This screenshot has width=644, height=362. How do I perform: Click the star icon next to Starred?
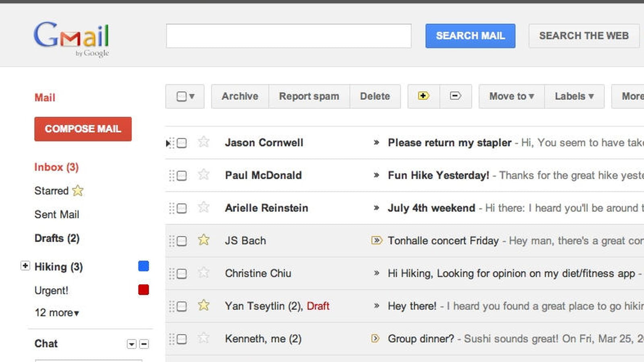pyautogui.click(x=78, y=190)
